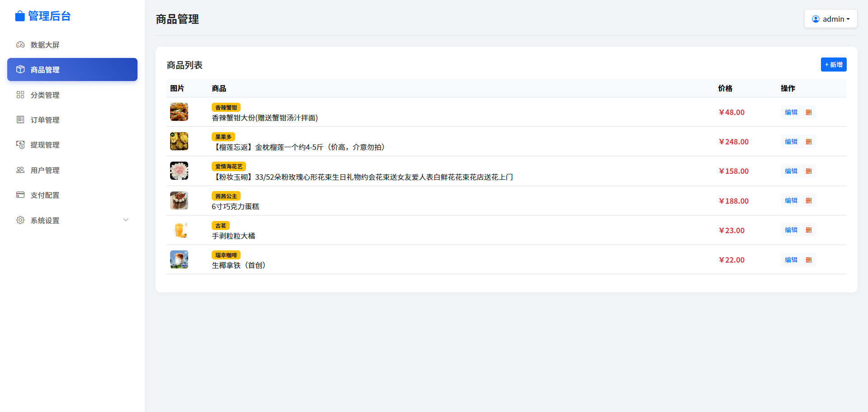The width and height of the screenshot is (868, 412).
Task: Open the admin user dropdown
Action: 830,19
